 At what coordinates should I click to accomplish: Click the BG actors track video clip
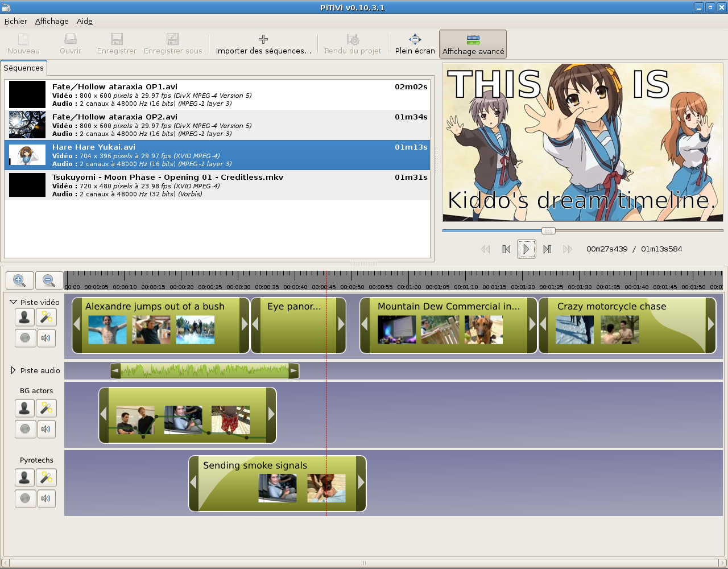click(188, 415)
